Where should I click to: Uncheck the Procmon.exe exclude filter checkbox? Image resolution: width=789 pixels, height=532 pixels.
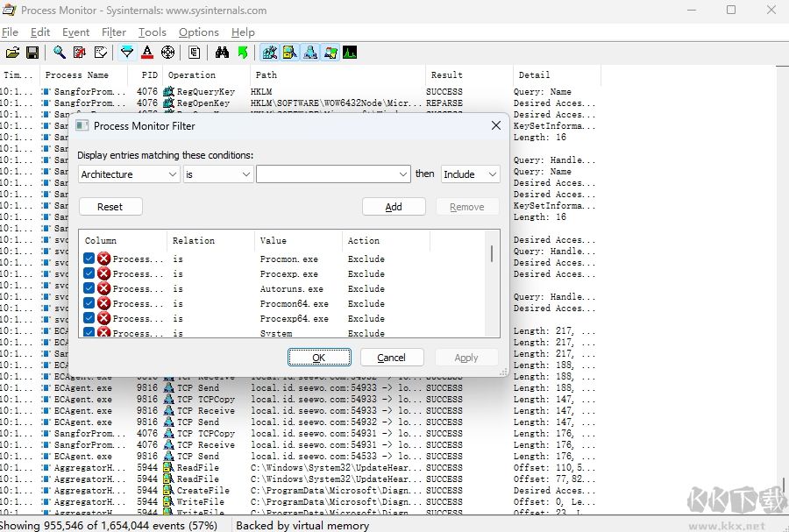(x=89, y=259)
